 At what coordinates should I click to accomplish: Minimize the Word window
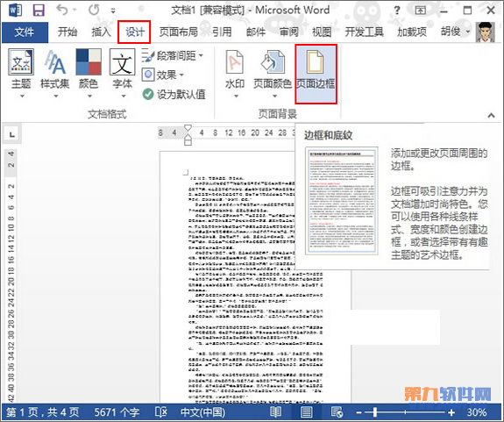pos(444,11)
